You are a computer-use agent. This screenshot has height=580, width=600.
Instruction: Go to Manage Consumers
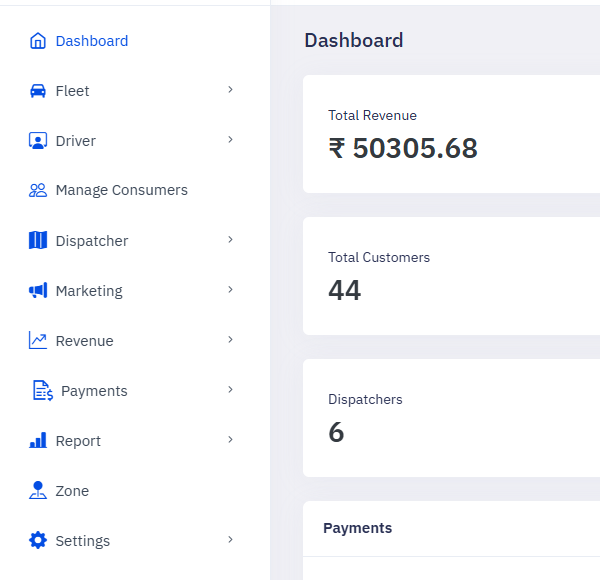(122, 190)
